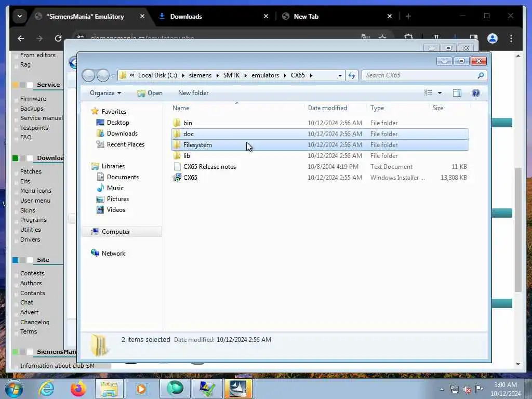Switch to the Downloads browser tab
The width and height of the screenshot is (532, 399).
(x=214, y=16)
